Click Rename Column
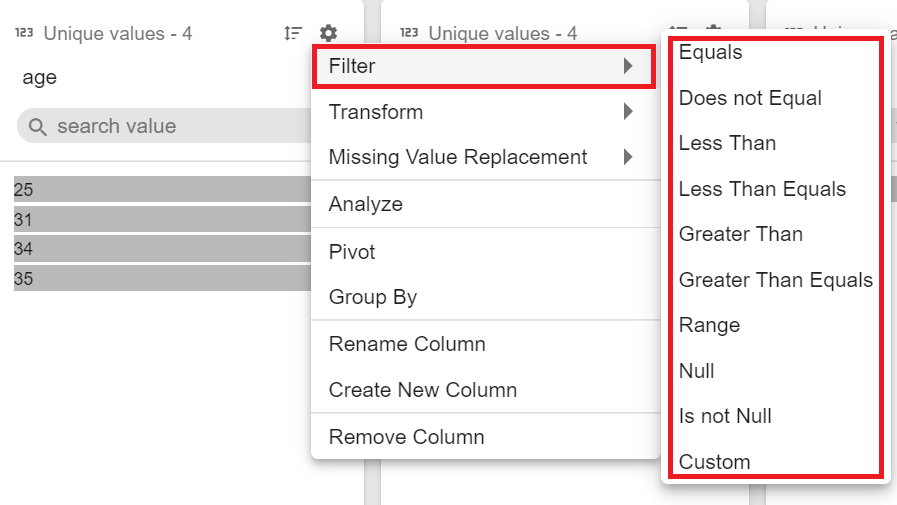897x505 pixels. click(407, 344)
